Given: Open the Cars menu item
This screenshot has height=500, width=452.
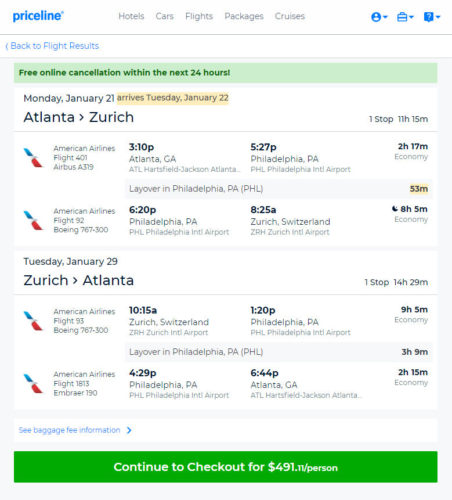Looking at the screenshot, I should [165, 16].
